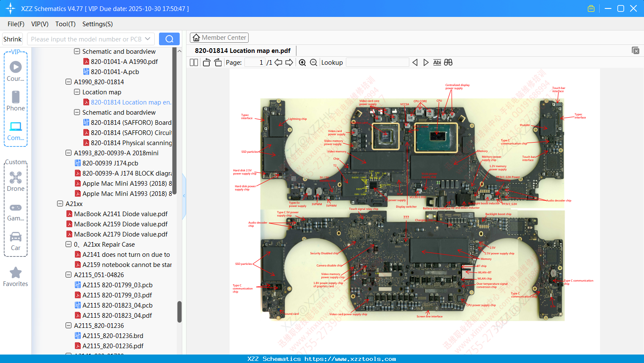Image resolution: width=644 pixels, height=363 pixels.
Task: Collapse the A21xx tree node
Action: pyautogui.click(x=60, y=203)
